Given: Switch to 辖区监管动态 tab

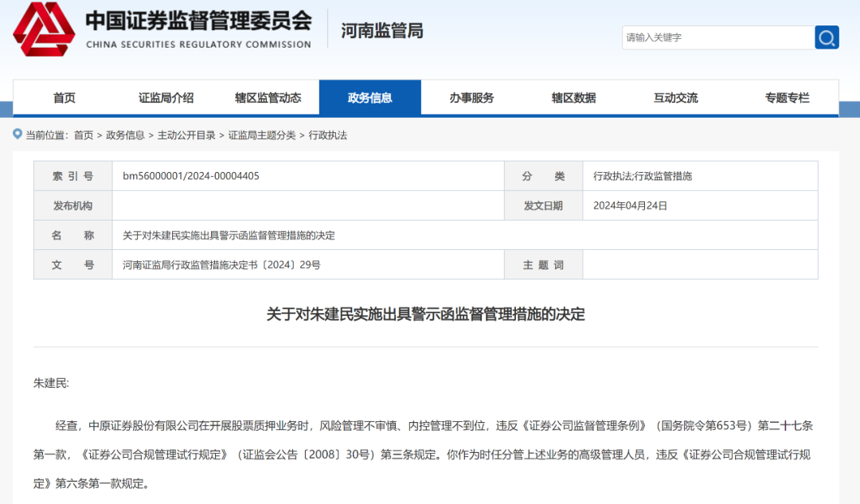Looking at the screenshot, I should click(x=268, y=98).
